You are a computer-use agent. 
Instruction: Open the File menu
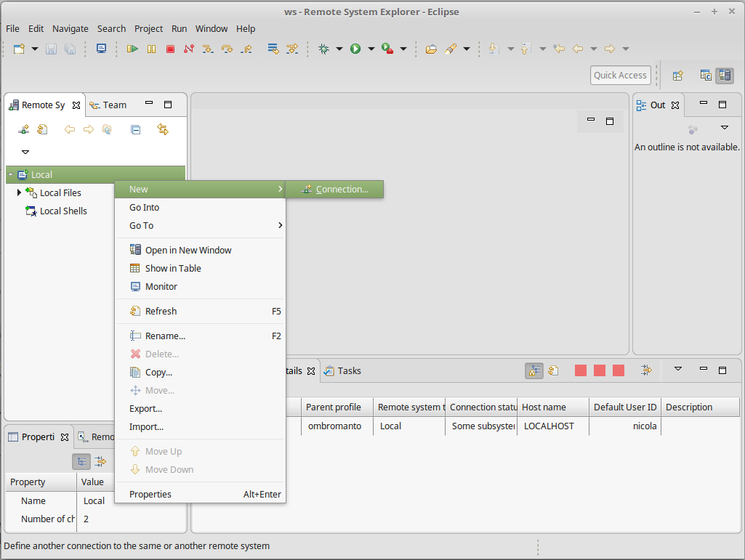point(13,28)
